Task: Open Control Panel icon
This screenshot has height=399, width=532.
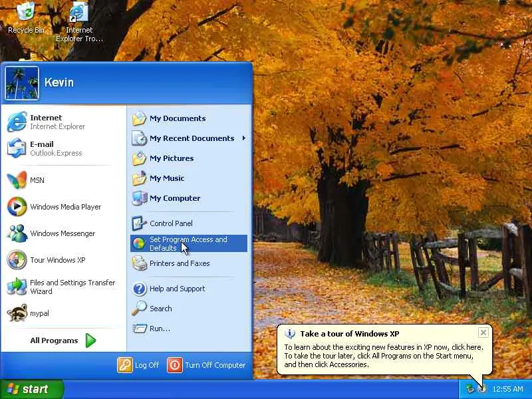Action: tap(139, 223)
